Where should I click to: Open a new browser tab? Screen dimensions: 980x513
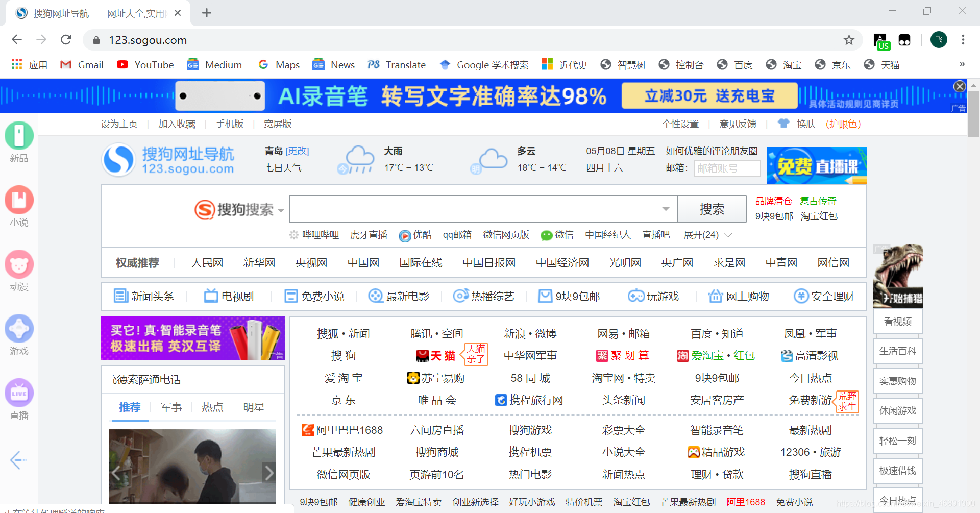[x=207, y=13]
